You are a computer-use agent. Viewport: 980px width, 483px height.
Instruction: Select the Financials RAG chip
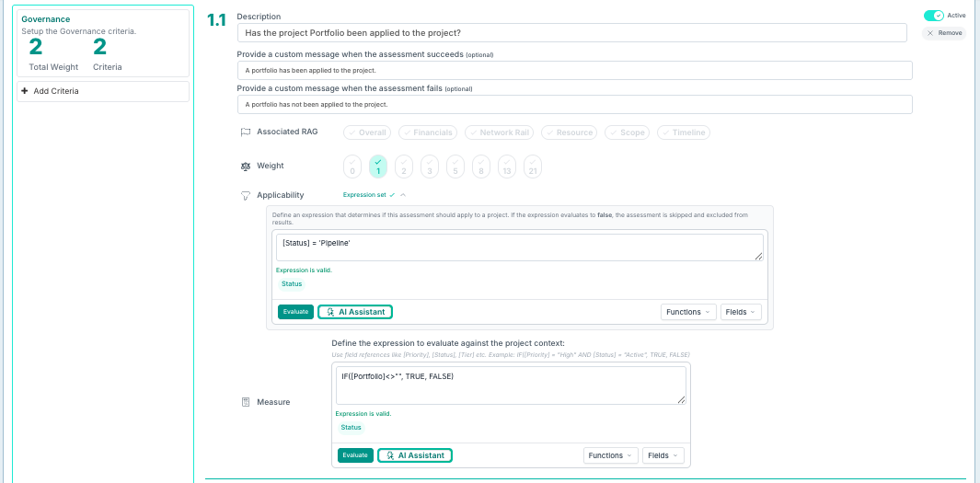pos(428,132)
